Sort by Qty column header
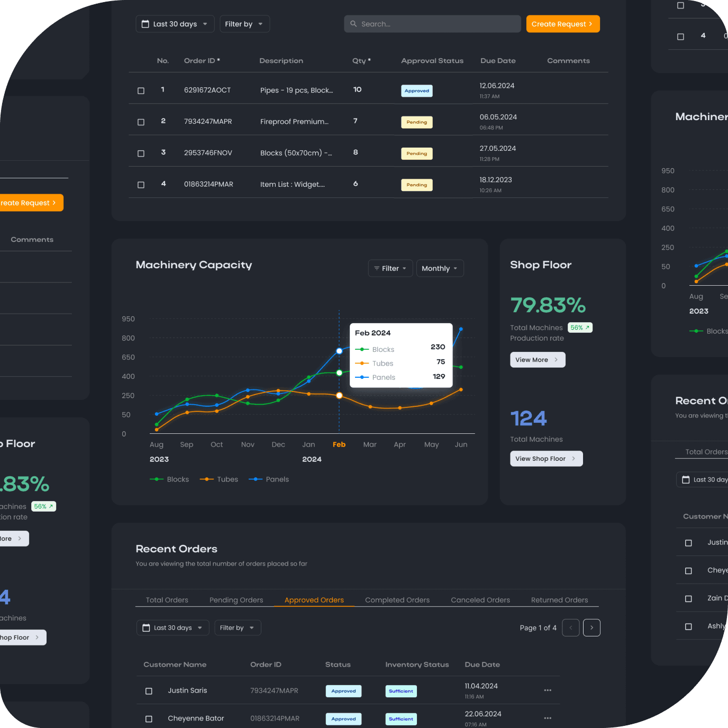This screenshot has height=728, width=728. coord(361,61)
